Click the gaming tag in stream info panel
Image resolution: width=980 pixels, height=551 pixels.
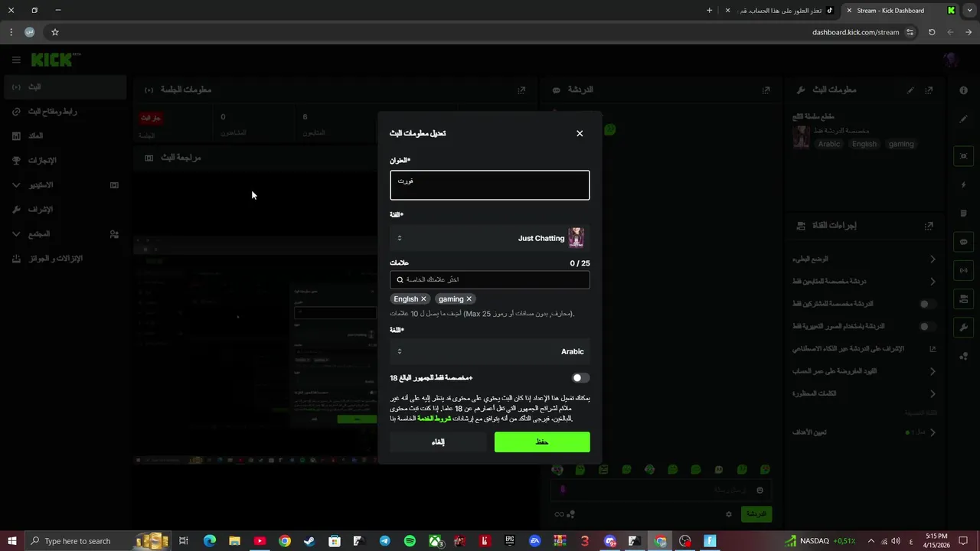click(x=901, y=144)
